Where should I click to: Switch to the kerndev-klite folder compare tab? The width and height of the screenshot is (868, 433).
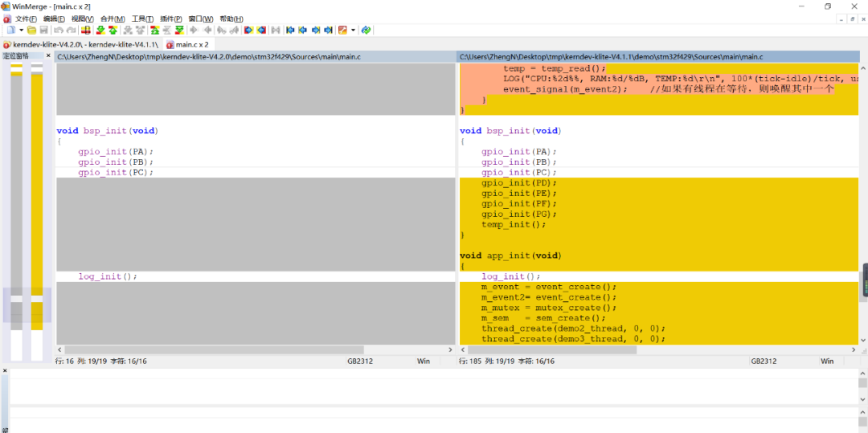pyautogui.click(x=81, y=44)
